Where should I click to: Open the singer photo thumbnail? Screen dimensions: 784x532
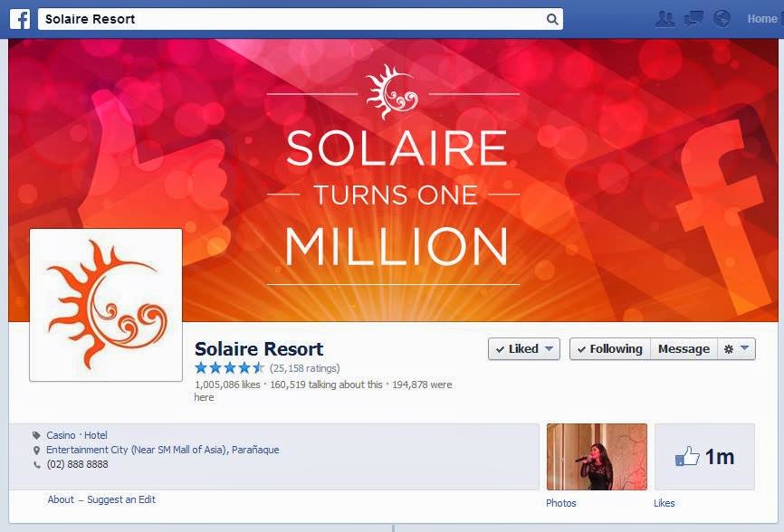pyautogui.click(x=597, y=457)
